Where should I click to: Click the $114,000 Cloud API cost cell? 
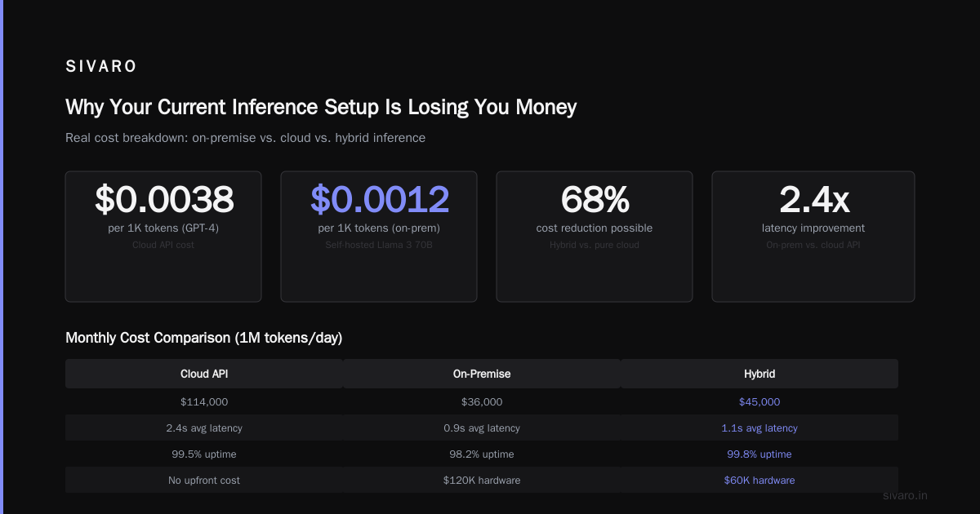click(204, 401)
